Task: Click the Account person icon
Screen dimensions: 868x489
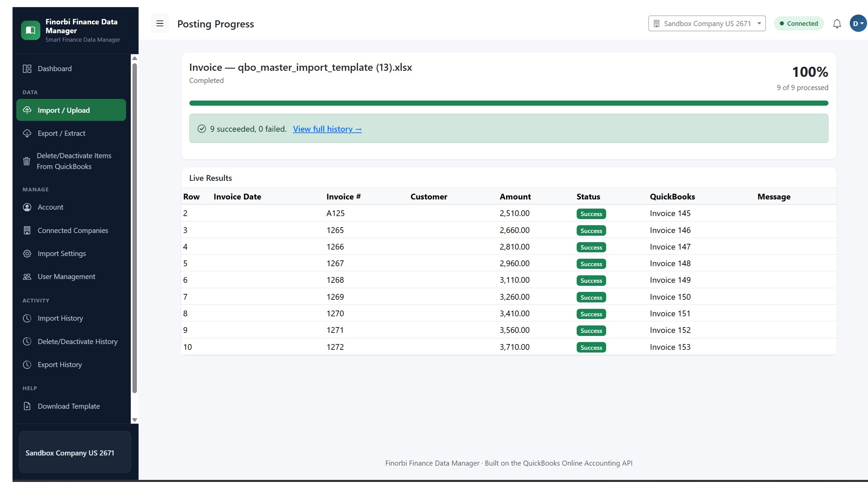Action: pos(27,207)
